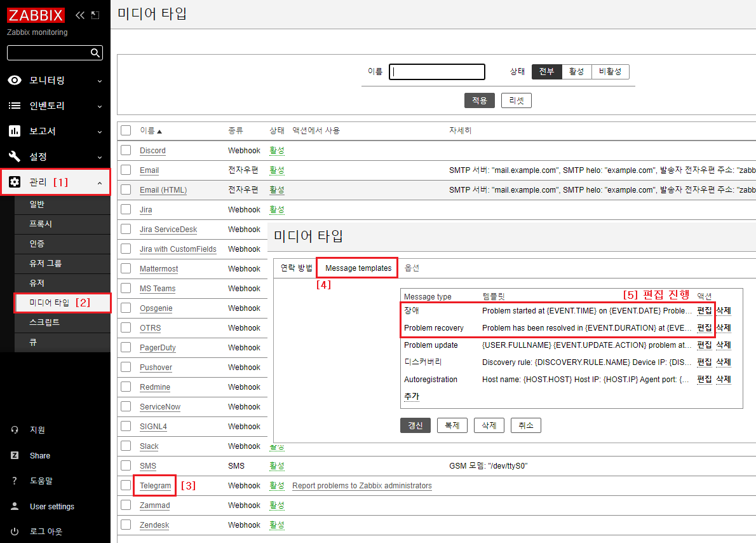Click the User settings person icon
Screen dimensions: 756x543
[15, 506]
